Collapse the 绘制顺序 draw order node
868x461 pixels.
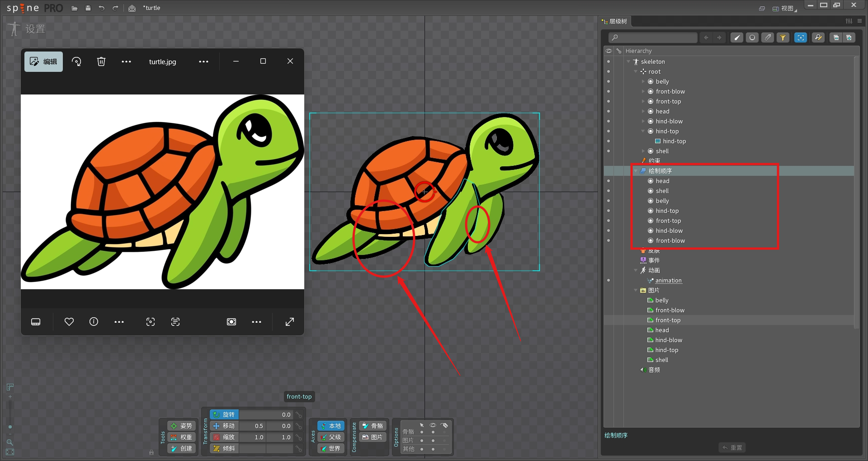pyautogui.click(x=636, y=171)
